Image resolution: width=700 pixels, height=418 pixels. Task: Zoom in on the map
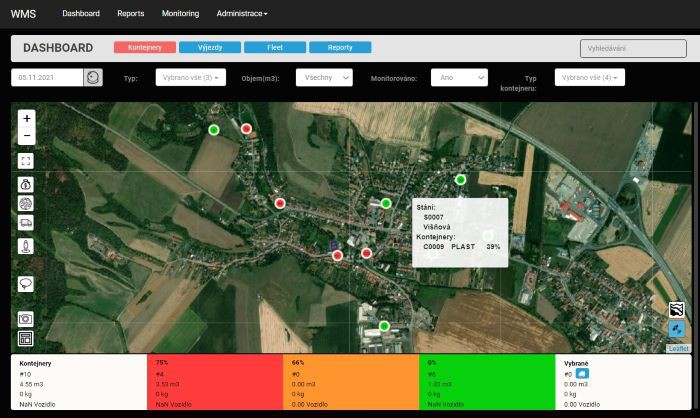click(27, 118)
